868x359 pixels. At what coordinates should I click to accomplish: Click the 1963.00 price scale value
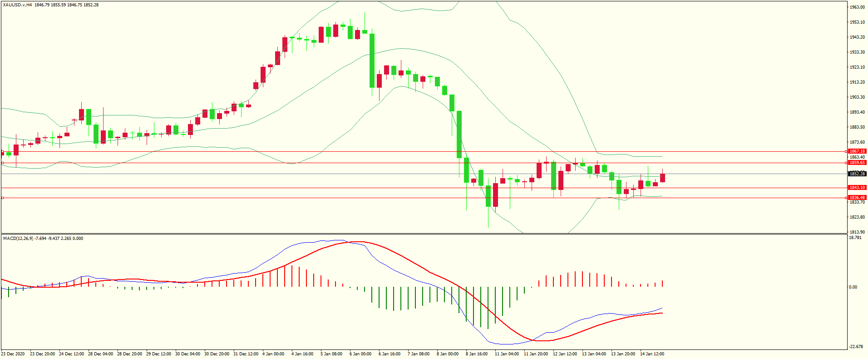coord(857,7)
